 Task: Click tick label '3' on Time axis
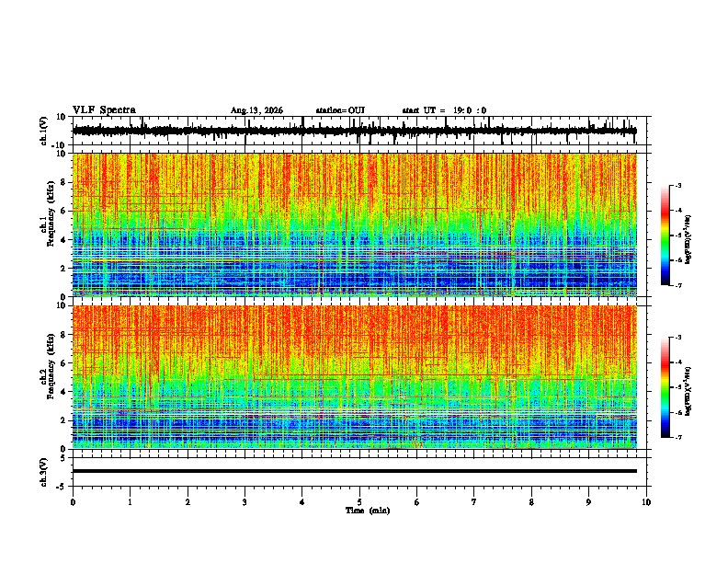(x=245, y=502)
